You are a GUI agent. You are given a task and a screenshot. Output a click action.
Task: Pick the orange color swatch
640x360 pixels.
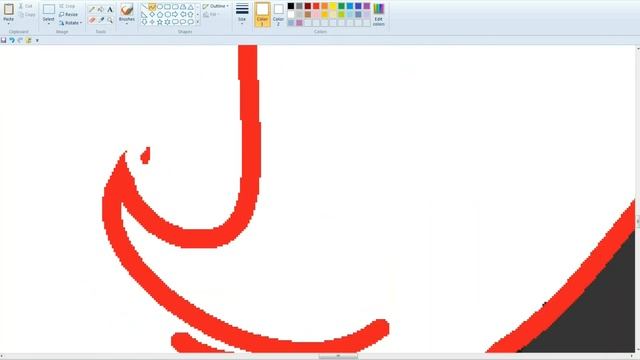coord(324,6)
